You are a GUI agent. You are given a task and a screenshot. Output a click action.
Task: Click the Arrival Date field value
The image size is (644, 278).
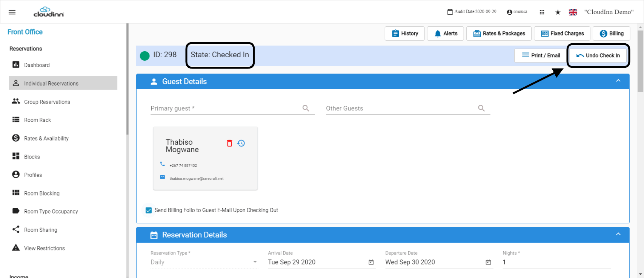click(292, 262)
